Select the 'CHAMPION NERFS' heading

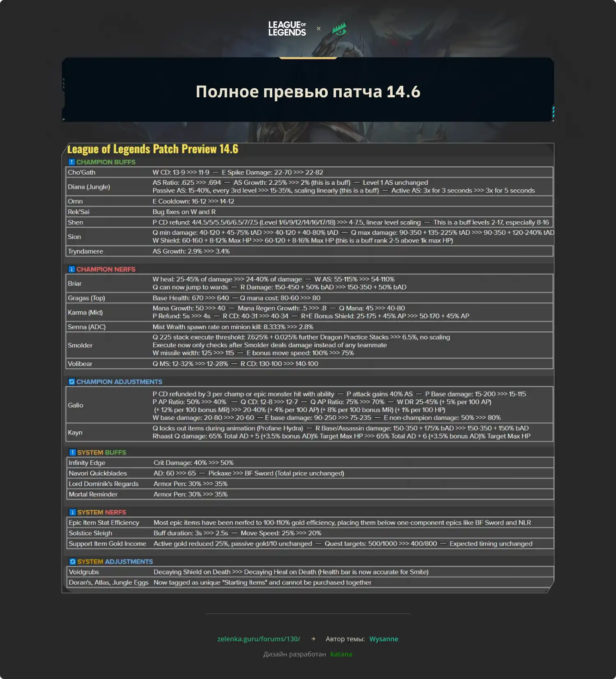pyautogui.click(x=106, y=269)
